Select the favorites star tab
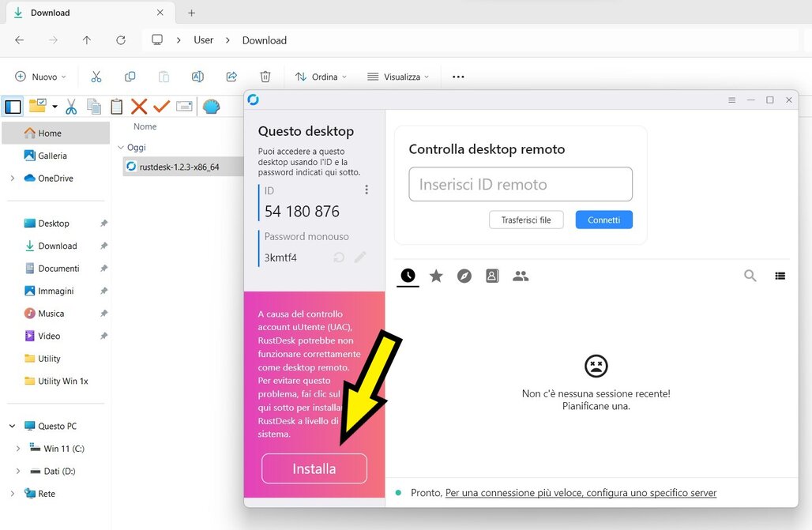812x530 pixels. 436,276
